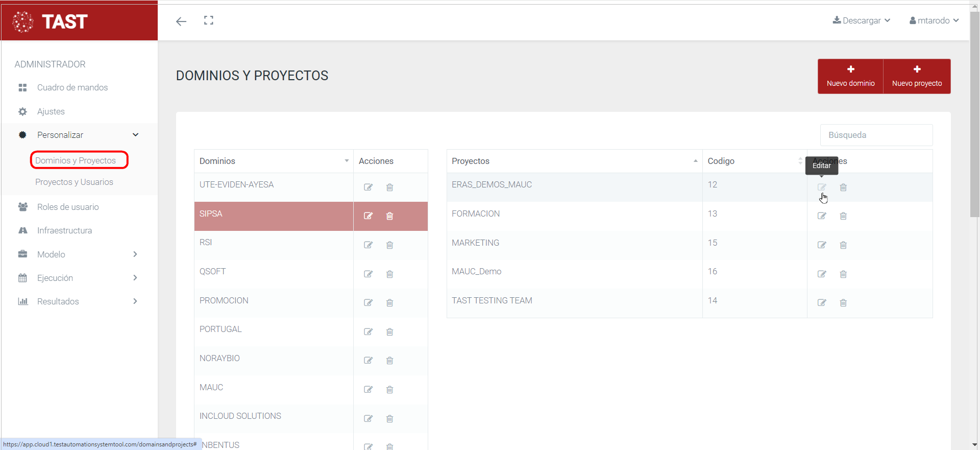Edit the ERAS_DEMOS_MAUC project
This screenshot has width=980, height=450.
(x=821, y=187)
